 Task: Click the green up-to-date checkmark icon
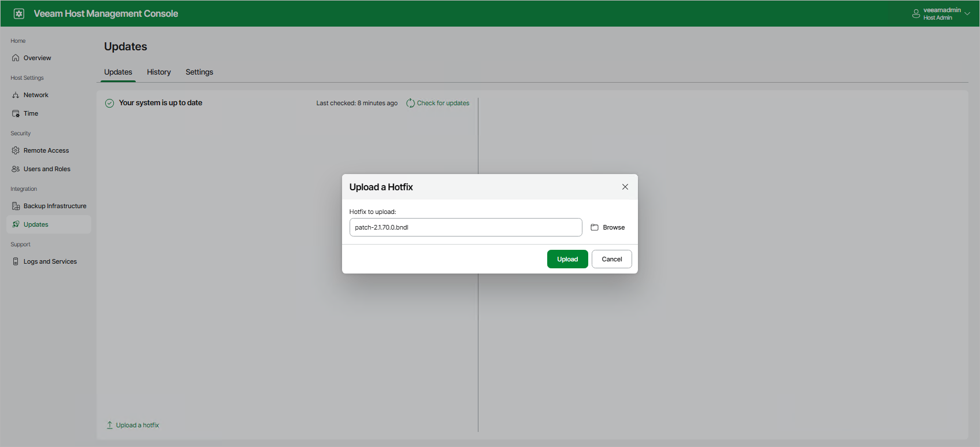click(x=109, y=103)
